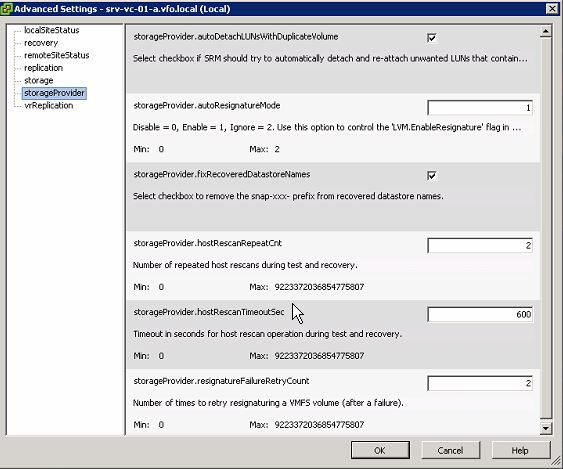
Task: Click the vSphere icon in the title bar
Action: point(6,9)
